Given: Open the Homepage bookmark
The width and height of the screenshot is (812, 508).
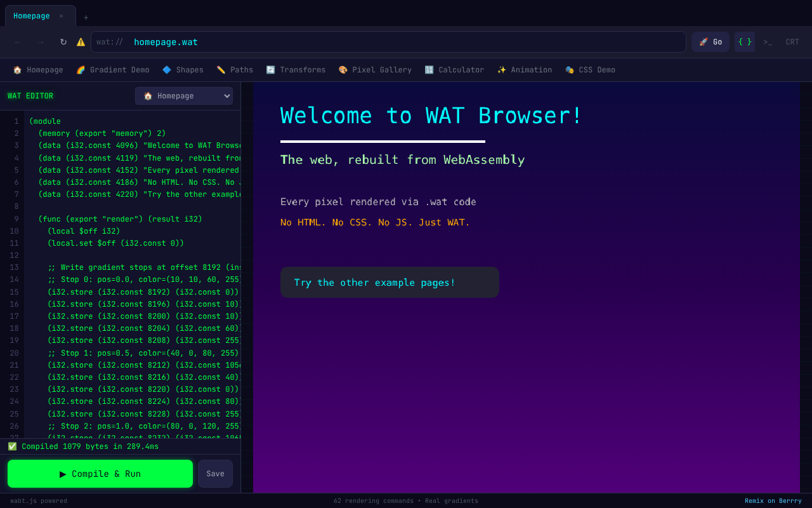Looking at the screenshot, I should click(38, 70).
